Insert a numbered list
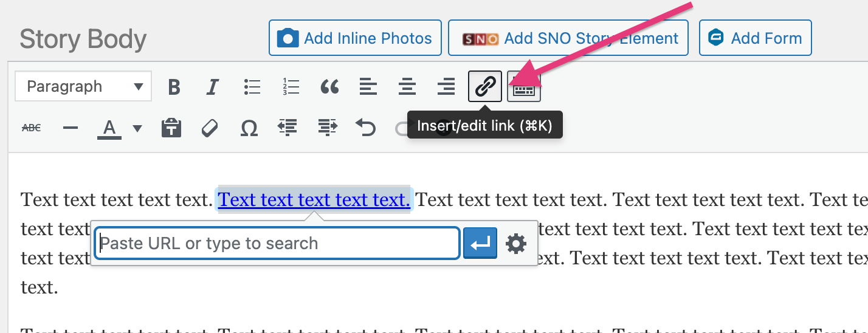 (x=291, y=87)
